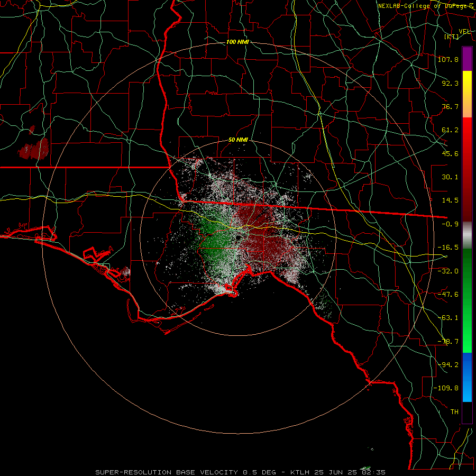
Task: Select the -78.7 legend value
Action: click(448, 342)
